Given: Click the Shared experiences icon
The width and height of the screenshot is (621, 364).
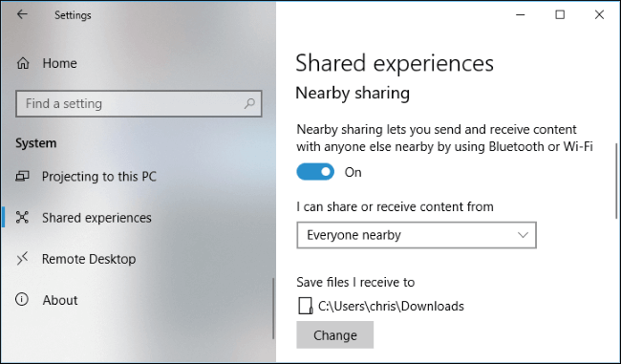Looking at the screenshot, I should coord(22,218).
